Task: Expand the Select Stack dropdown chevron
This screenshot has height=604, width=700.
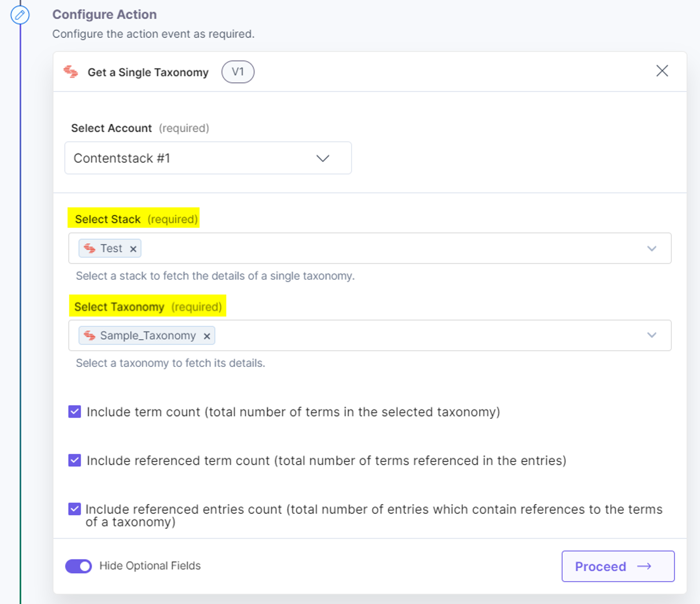Action: [652, 249]
